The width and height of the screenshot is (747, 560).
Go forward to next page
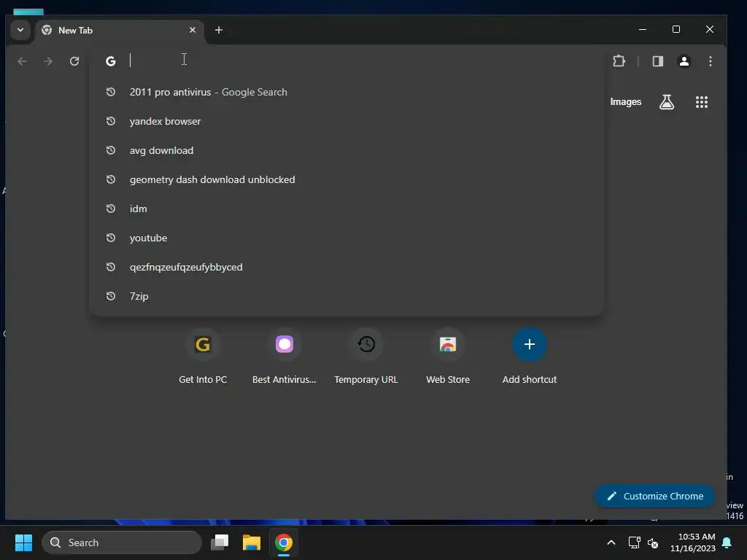pyautogui.click(x=47, y=61)
